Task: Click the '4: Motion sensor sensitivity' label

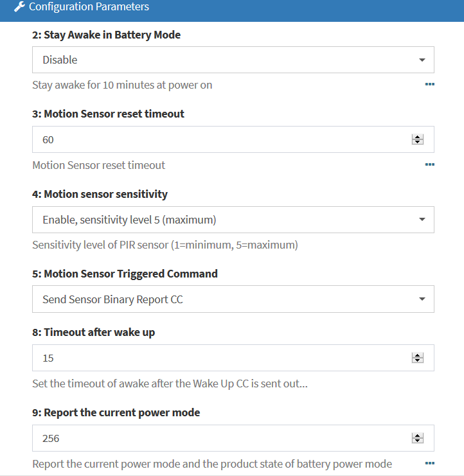Action: click(x=100, y=194)
